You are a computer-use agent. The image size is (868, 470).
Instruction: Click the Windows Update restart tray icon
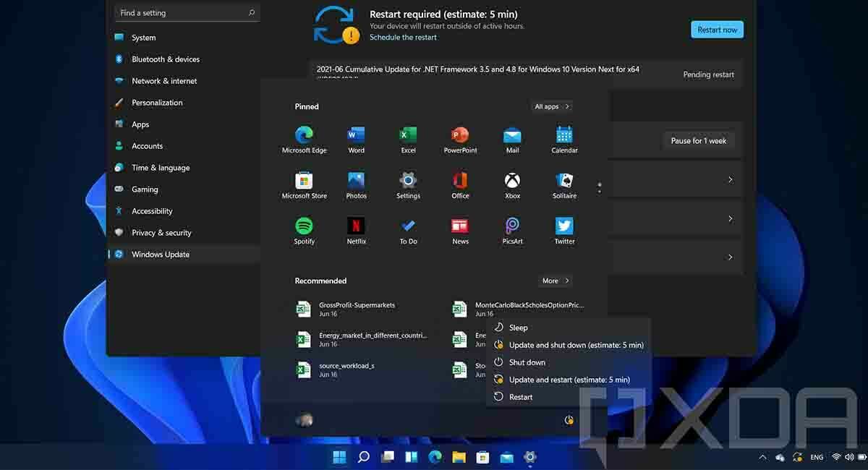[x=797, y=457]
